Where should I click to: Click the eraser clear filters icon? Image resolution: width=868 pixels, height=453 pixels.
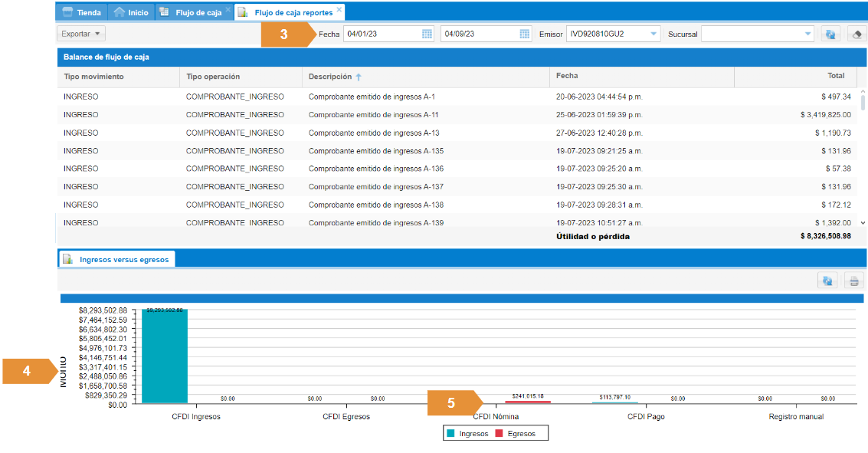(857, 34)
